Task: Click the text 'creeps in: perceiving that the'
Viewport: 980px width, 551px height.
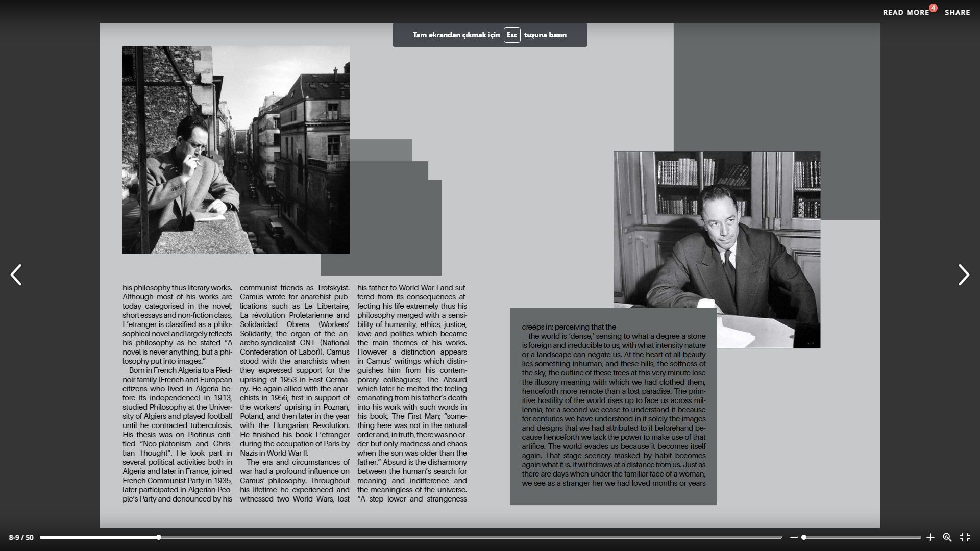Action: point(569,327)
